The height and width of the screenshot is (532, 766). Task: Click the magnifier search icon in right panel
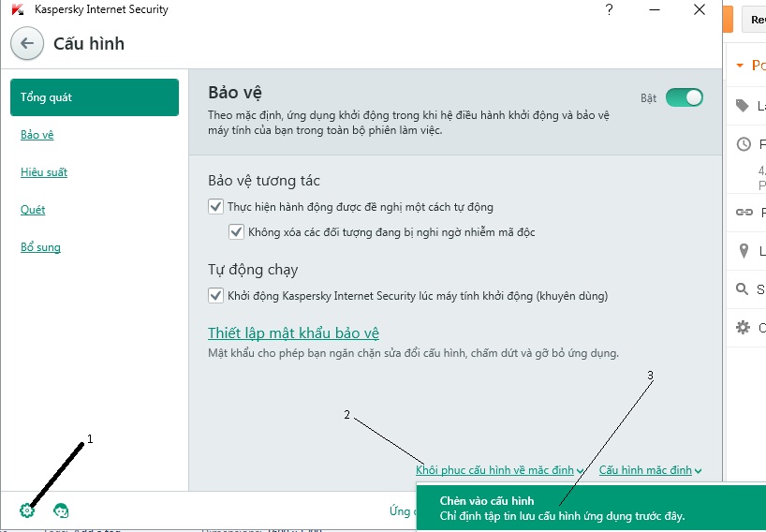click(x=744, y=289)
